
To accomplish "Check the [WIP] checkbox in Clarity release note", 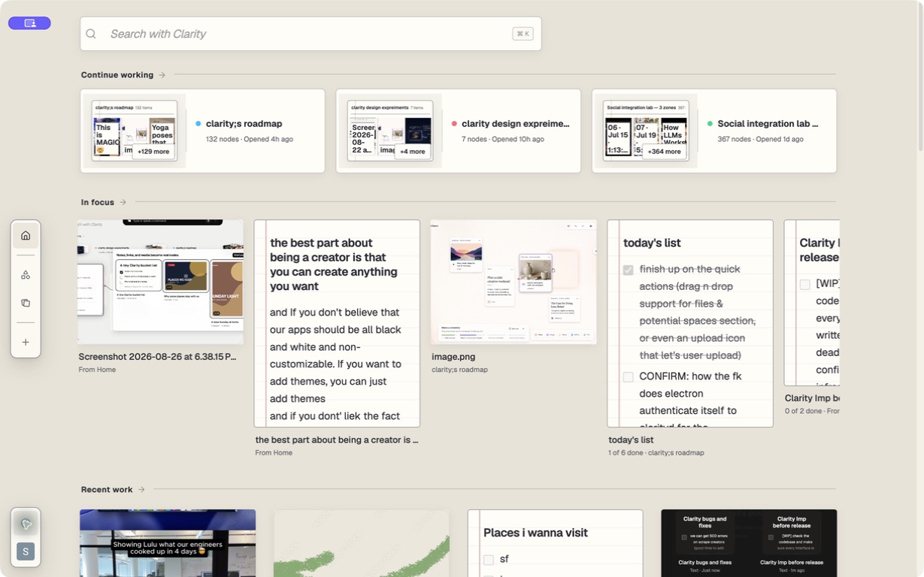I will (805, 285).
